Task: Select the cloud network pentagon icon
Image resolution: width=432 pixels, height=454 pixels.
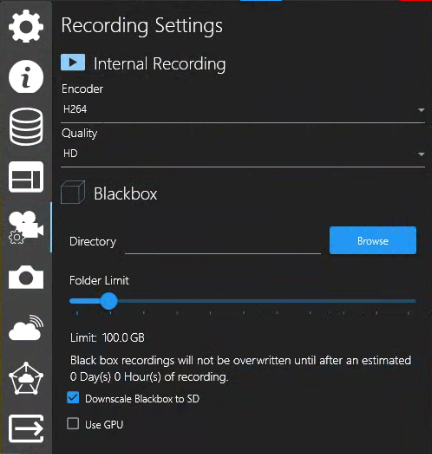Action: tap(26, 378)
